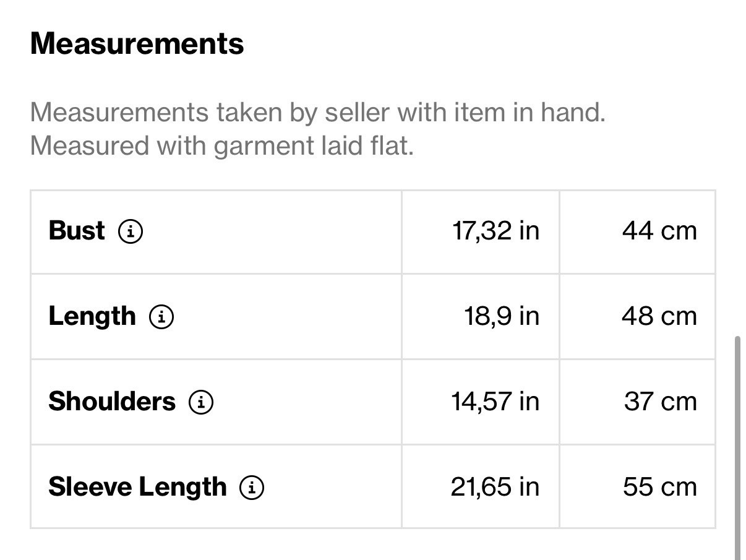Select the Shoulders row label

coord(112,402)
